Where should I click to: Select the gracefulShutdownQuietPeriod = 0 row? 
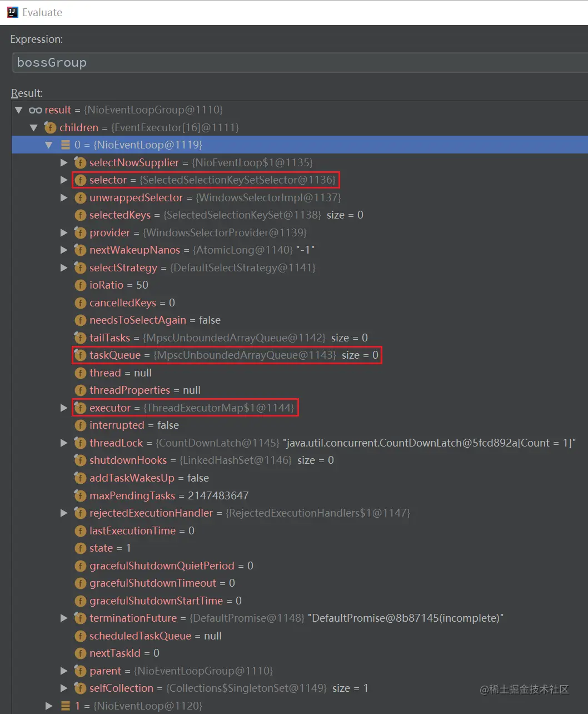tap(300, 566)
